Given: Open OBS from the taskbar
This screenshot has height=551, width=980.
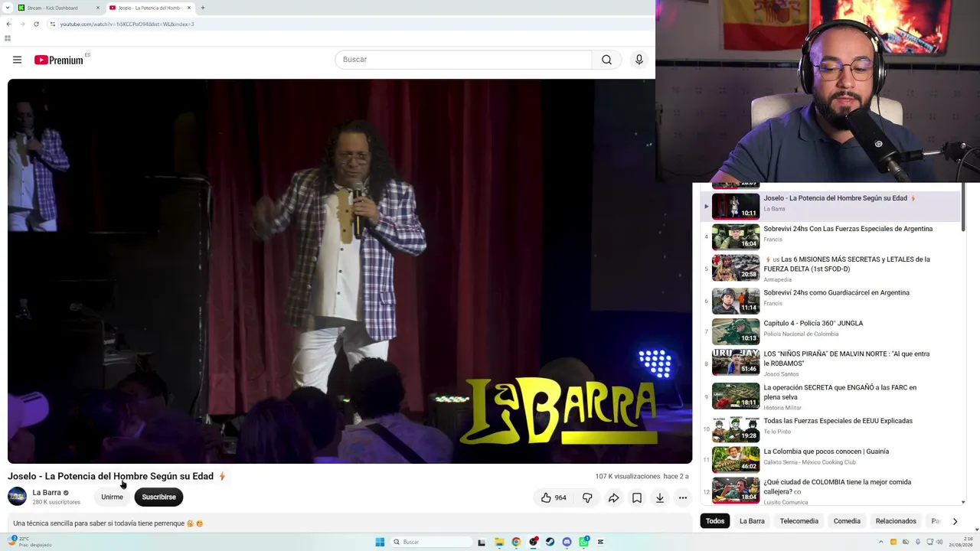Looking at the screenshot, I should click(533, 542).
